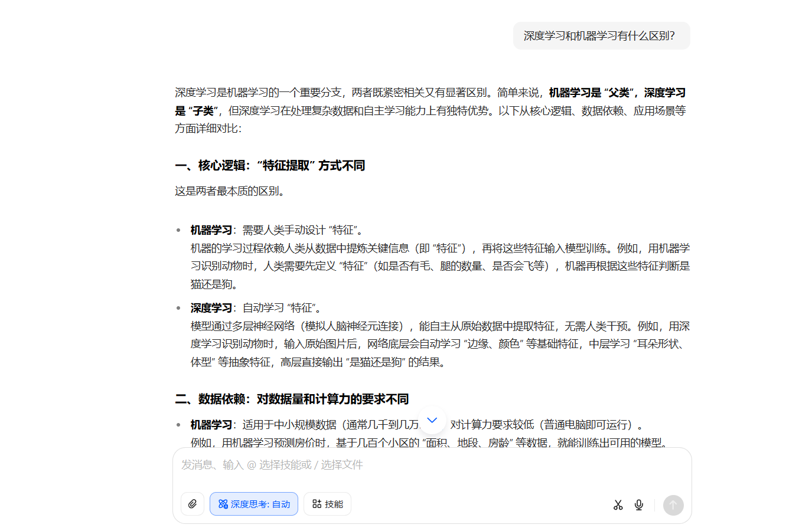This screenshot has width=812, height=531.
Task: Jump to bottom with the down chevron
Action: click(x=432, y=421)
